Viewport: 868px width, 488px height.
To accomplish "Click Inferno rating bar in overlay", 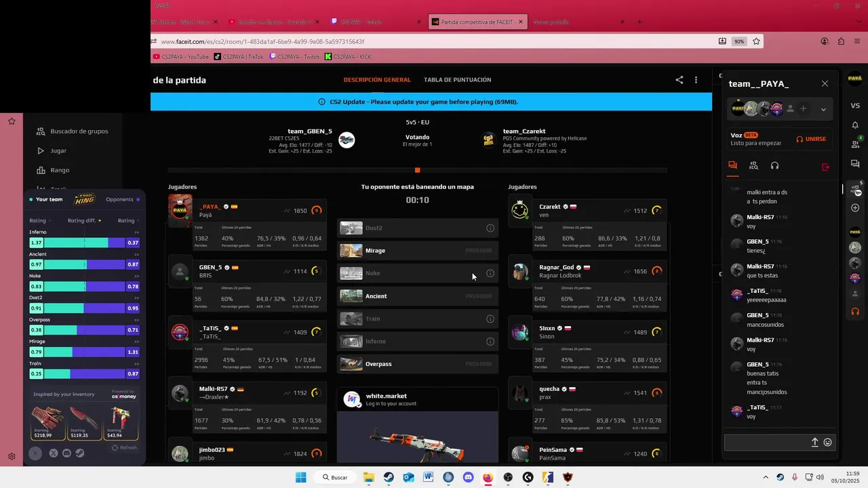I will [x=84, y=243].
